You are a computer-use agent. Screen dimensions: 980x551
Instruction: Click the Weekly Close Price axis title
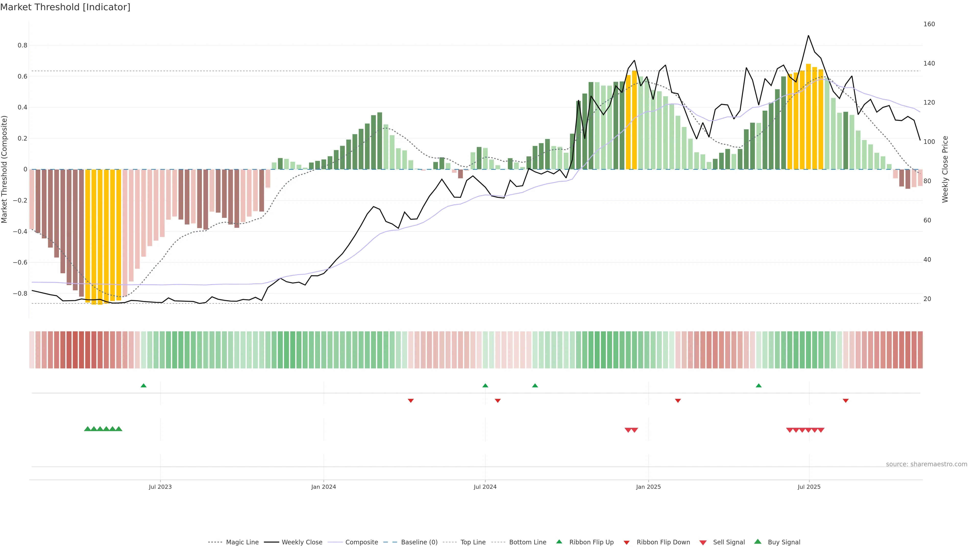tap(945, 169)
